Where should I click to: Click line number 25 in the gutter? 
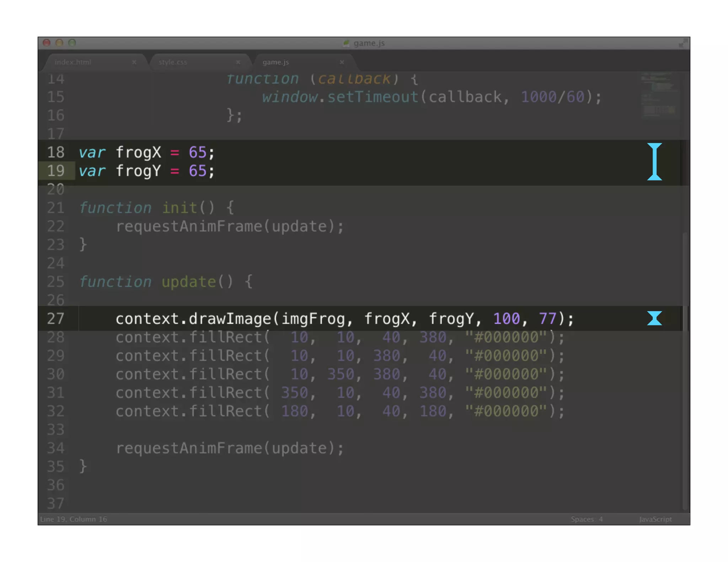(56, 282)
